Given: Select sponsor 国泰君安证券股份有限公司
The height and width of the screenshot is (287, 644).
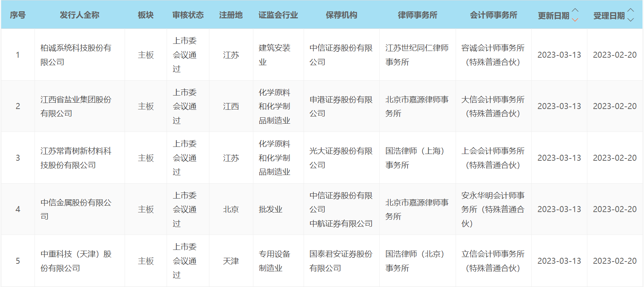Looking at the screenshot, I should (x=341, y=261).
